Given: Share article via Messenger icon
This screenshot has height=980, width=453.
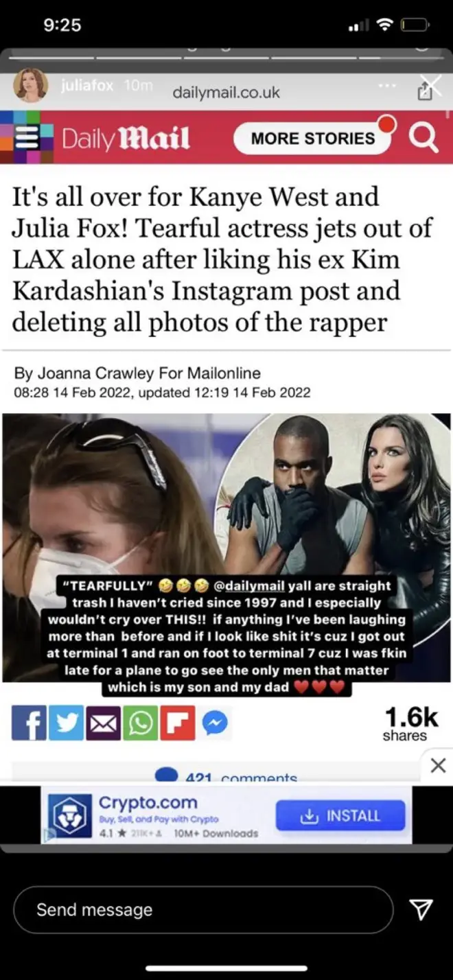Looking at the screenshot, I should click(215, 723).
